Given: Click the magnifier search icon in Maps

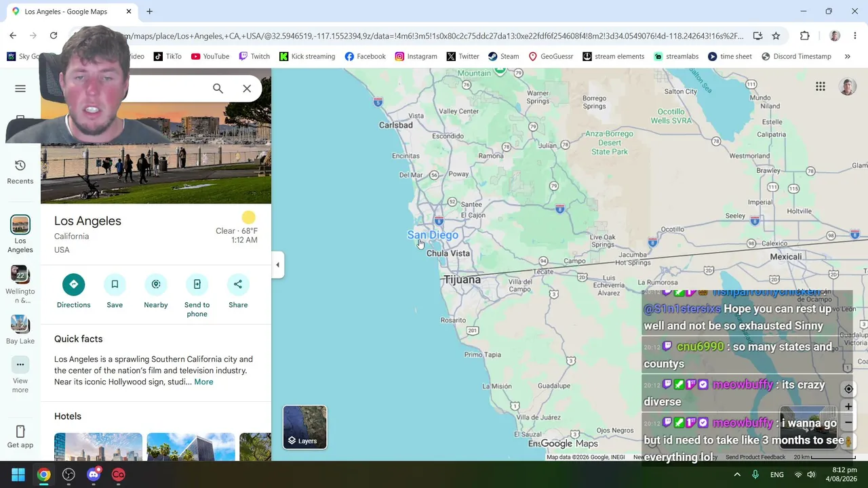Looking at the screenshot, I should tap(218, 89).
